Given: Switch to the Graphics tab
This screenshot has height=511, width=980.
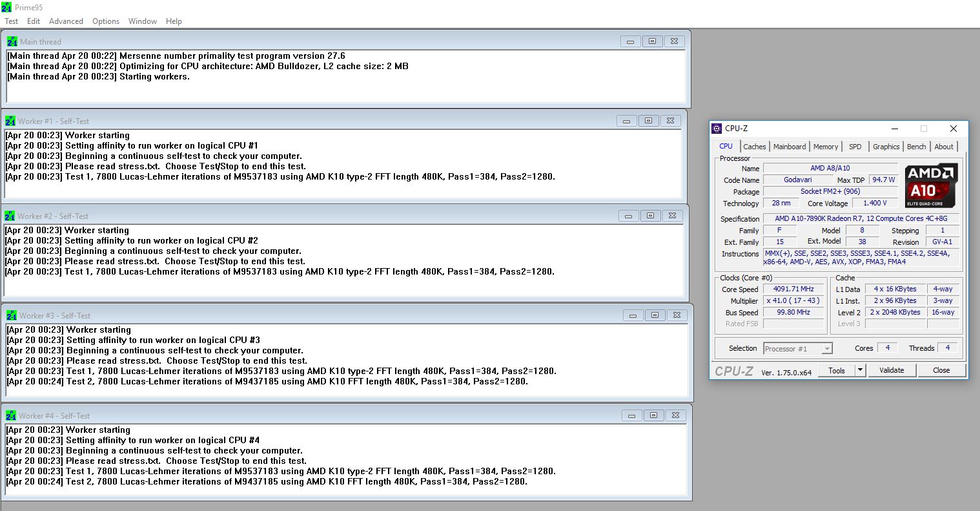Looking at the screenshot, I should 886,147.
